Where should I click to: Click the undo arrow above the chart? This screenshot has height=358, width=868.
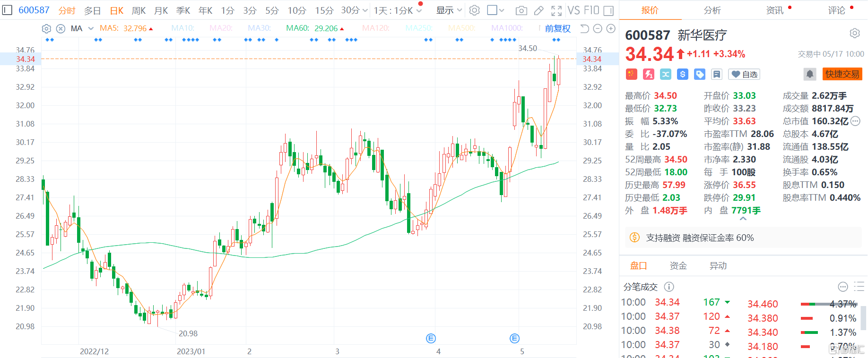point(584,28)
